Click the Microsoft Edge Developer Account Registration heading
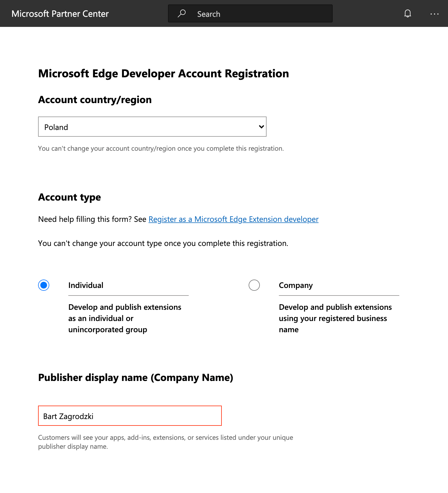 (164, 74)
